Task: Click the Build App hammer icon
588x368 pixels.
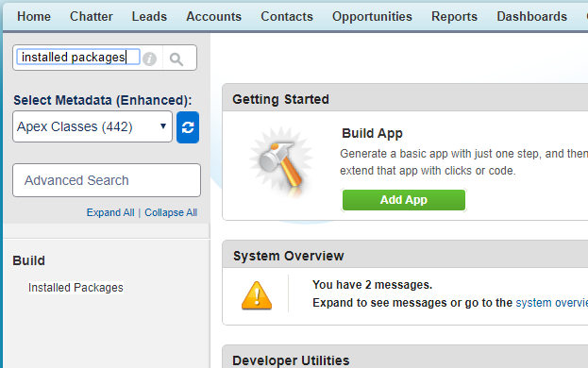Action: [x=281, y=163]
